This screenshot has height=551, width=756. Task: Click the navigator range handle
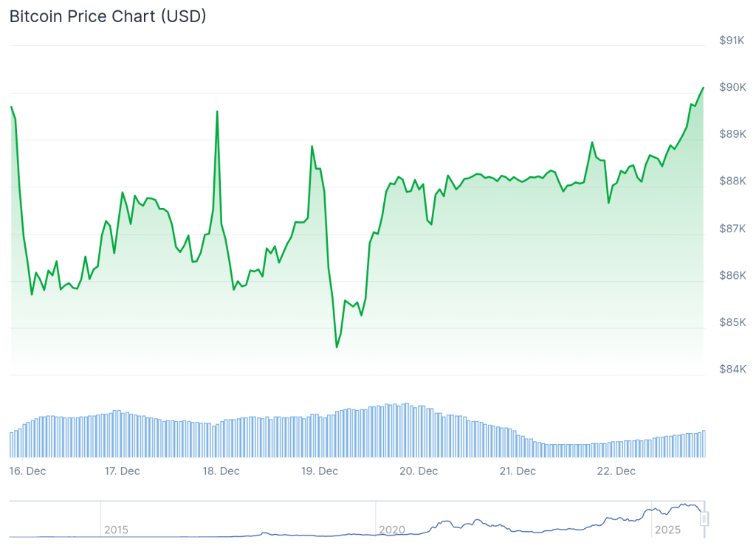point(704,519)
